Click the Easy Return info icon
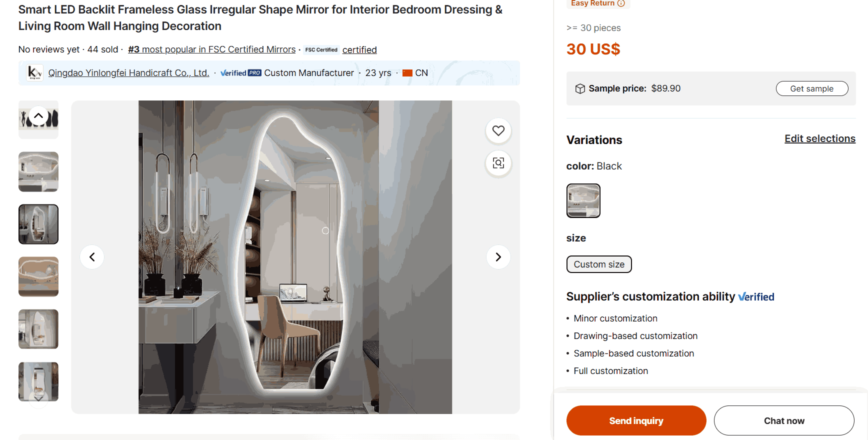Screen dimensions: 868x440 pos(621,3)
